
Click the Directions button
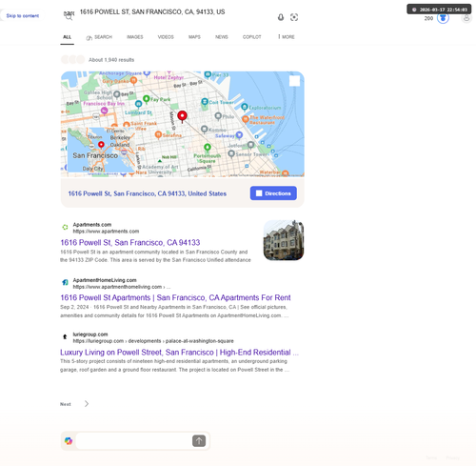click(x=273, y=193)
